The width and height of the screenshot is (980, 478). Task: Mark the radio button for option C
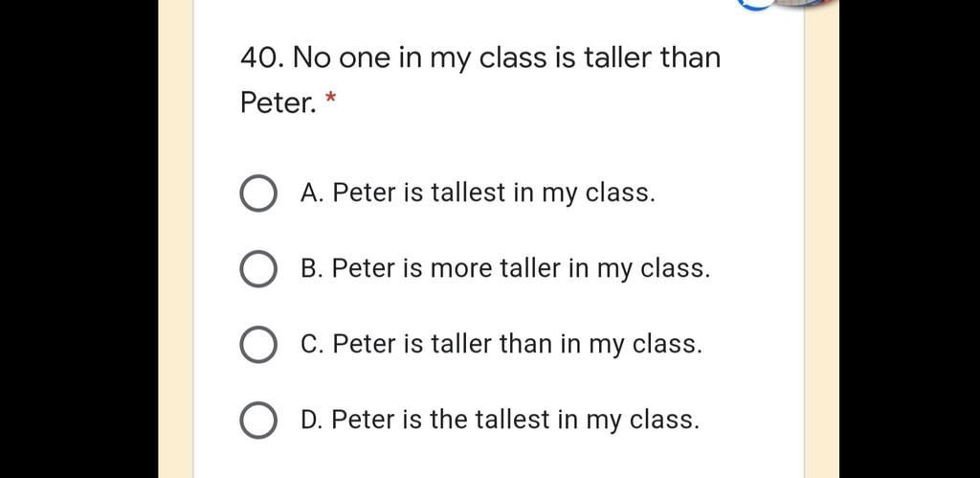tap(258, 345)
